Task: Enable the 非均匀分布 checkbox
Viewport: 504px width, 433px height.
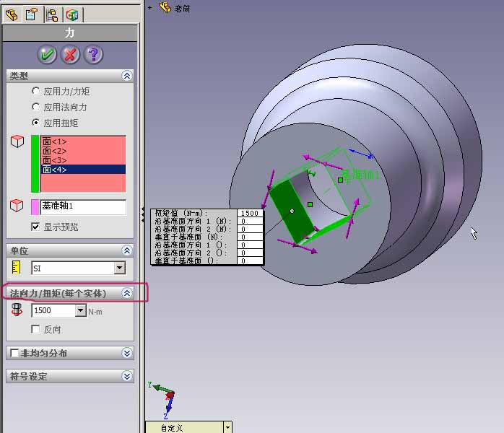Action: tap(14, 353)
